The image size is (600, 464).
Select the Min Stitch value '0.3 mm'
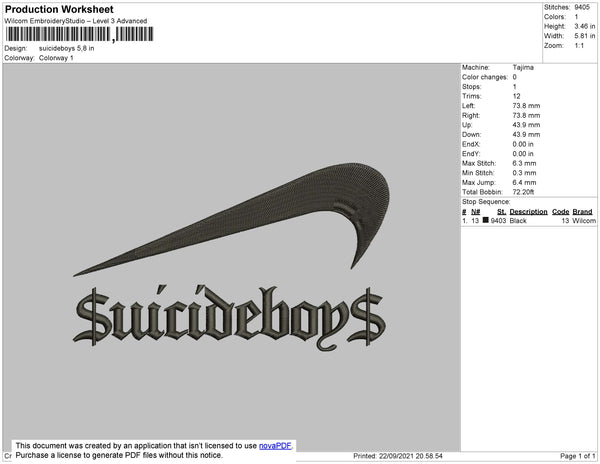click(x=524, y=173)
